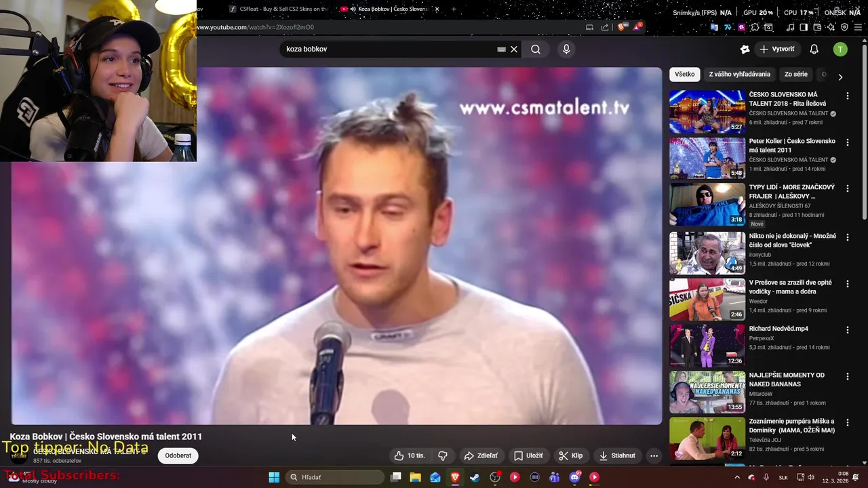The height and width of the screenshot is (488, 868).
Task: Save the video with Uložiť
Action: pos(528,455)
